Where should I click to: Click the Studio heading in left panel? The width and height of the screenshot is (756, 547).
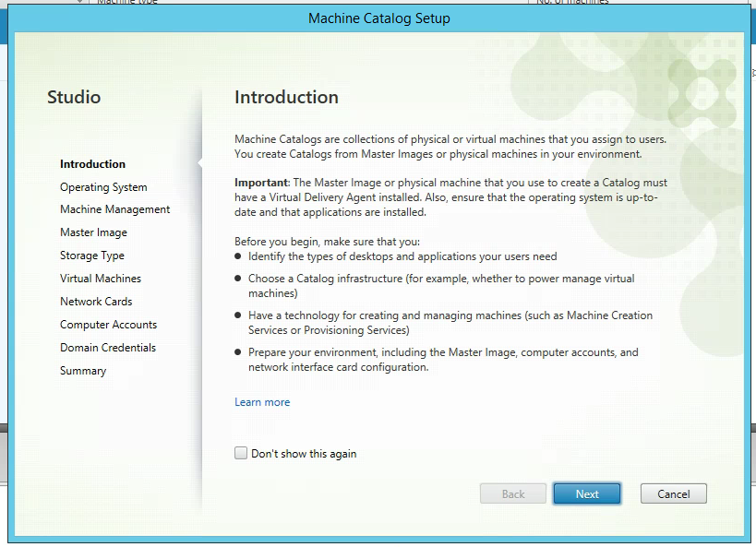click(x=74, y=97)
